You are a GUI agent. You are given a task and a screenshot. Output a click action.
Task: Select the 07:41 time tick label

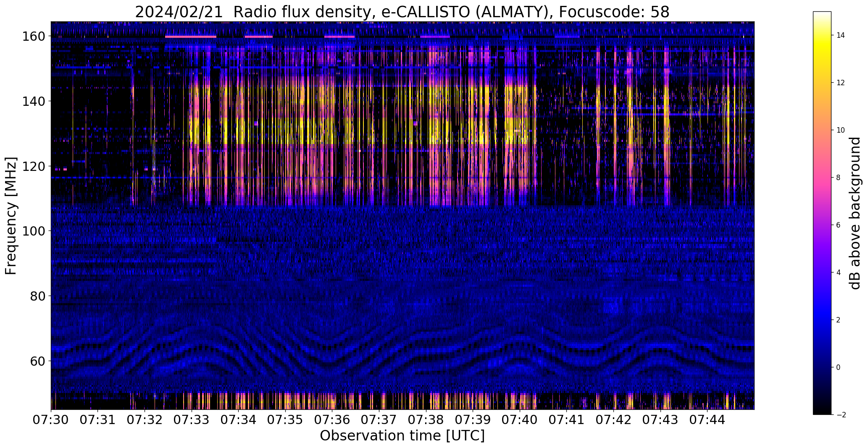567,420
